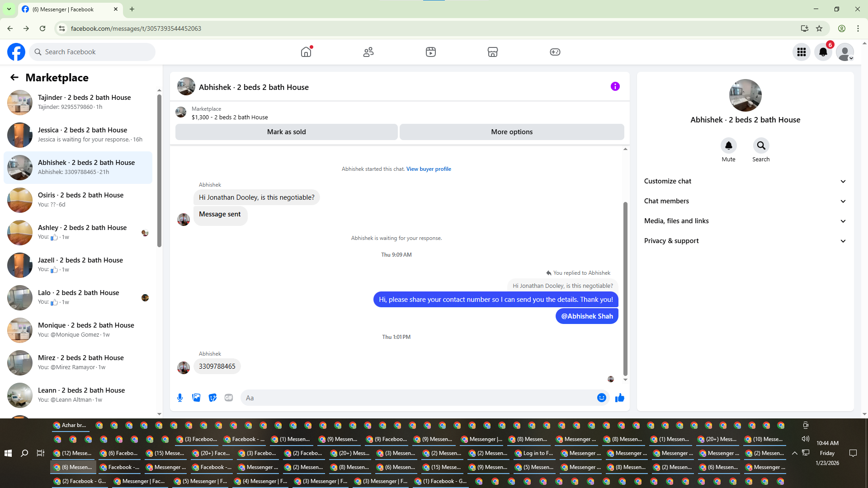Open Facebook notifications bell

(x=823, y=52)
